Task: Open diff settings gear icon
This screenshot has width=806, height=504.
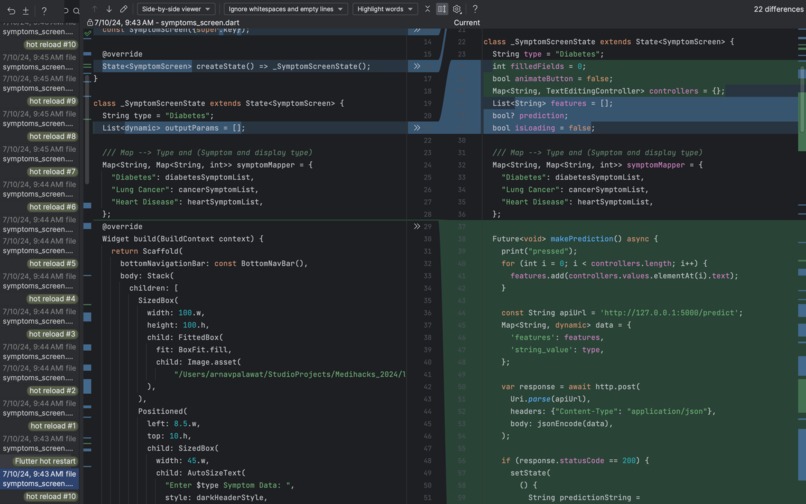Action: point(456,9)
